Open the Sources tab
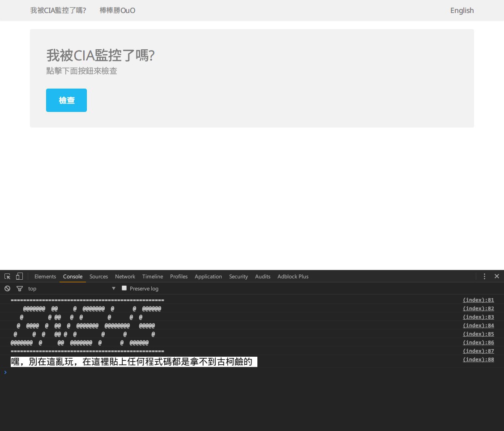The width and height of the screenshot is (504, 431). point(98,277)
